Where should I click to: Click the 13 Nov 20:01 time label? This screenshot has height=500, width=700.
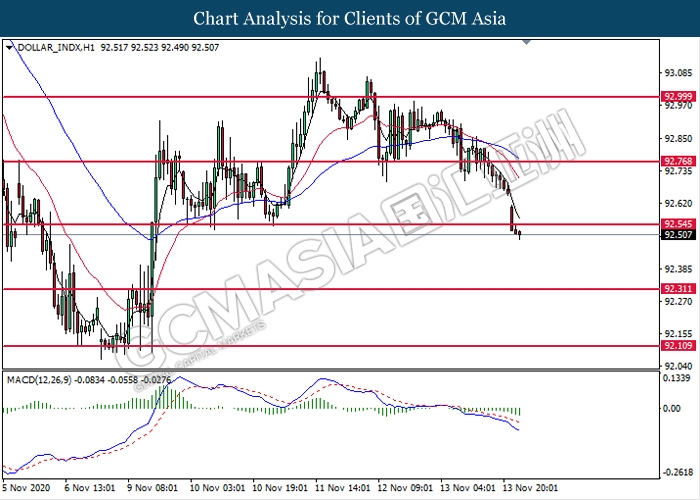click(x=530, y=488)
